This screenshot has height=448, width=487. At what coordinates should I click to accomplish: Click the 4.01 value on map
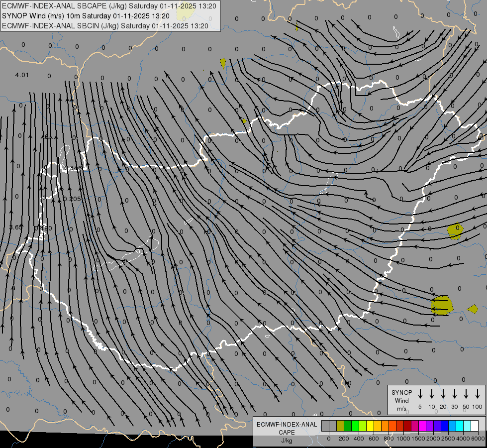[x=22, y=75]
